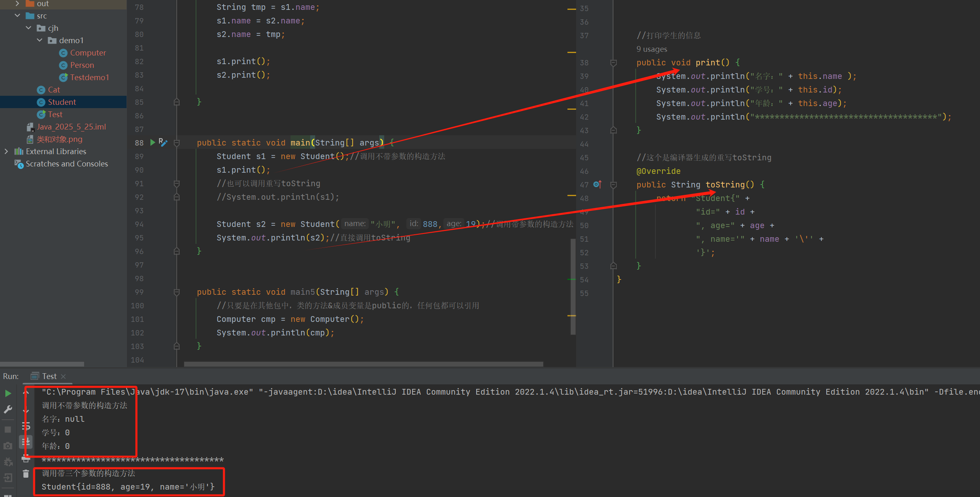Click the Dump Threads camera icon

(x=8, y=446)
